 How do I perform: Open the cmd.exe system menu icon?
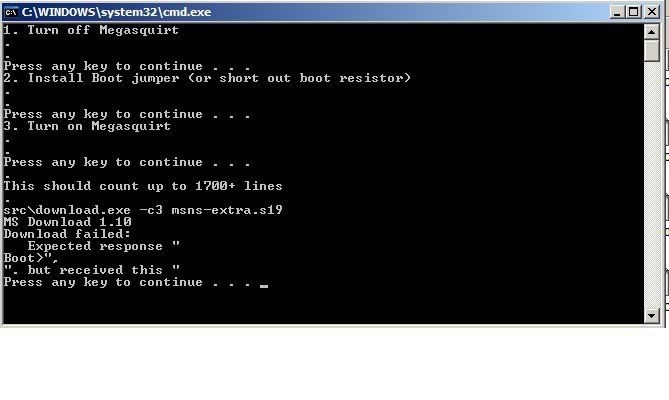(x=11, y=12)
